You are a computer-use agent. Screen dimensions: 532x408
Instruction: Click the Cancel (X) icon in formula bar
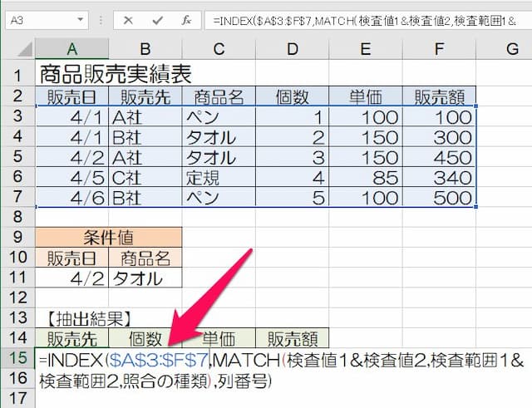[128, 19]
